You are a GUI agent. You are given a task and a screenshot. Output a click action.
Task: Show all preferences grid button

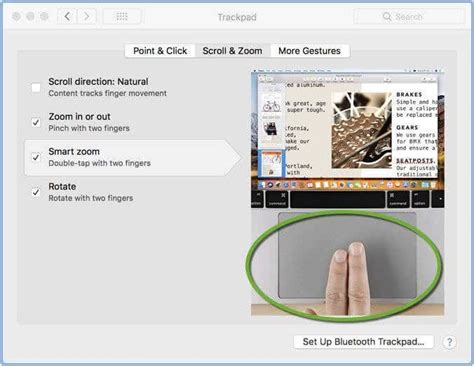tap(122, 16)
